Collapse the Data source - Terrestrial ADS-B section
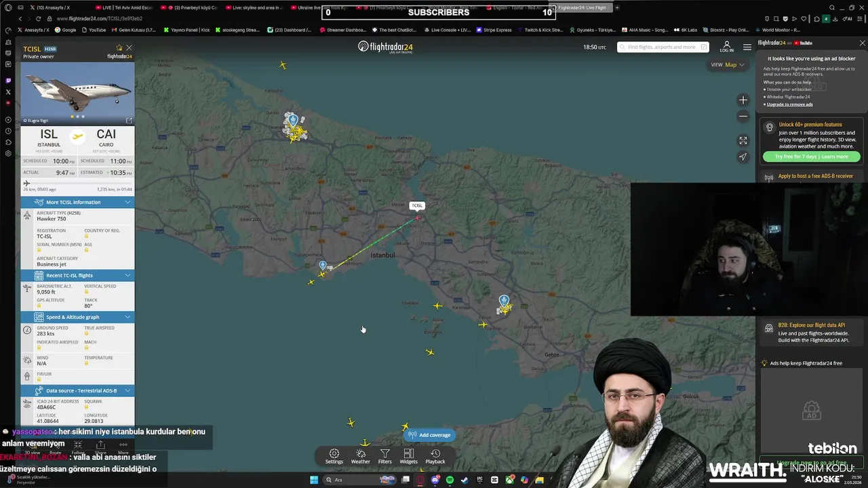Image resolution: width=868 pixels, height=488 pixels. (77, 390)
